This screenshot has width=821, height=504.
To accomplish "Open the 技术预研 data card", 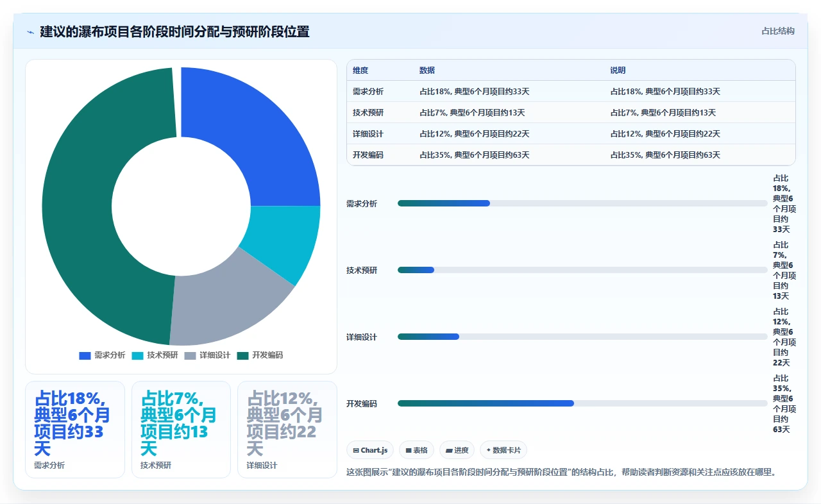I will click(x=181, y=430).
